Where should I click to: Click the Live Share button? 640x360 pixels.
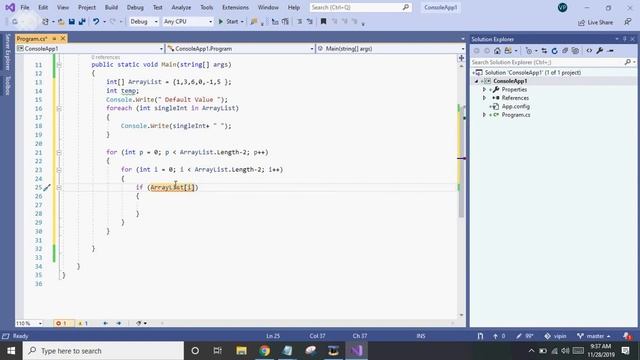click(596, 22)
